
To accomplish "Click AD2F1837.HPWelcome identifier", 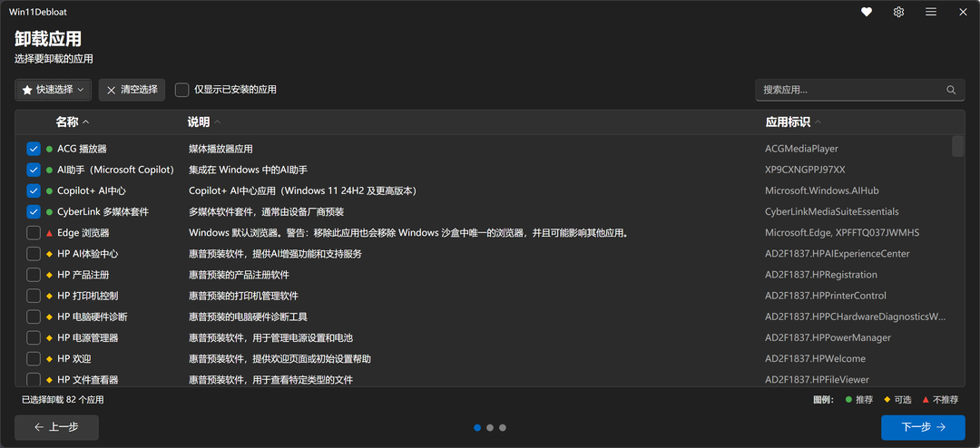I will click(x=815, y=358).
